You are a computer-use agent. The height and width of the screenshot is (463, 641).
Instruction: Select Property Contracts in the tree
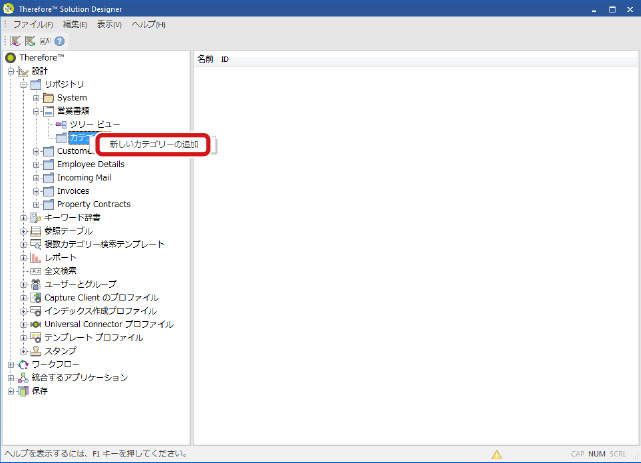93,204
